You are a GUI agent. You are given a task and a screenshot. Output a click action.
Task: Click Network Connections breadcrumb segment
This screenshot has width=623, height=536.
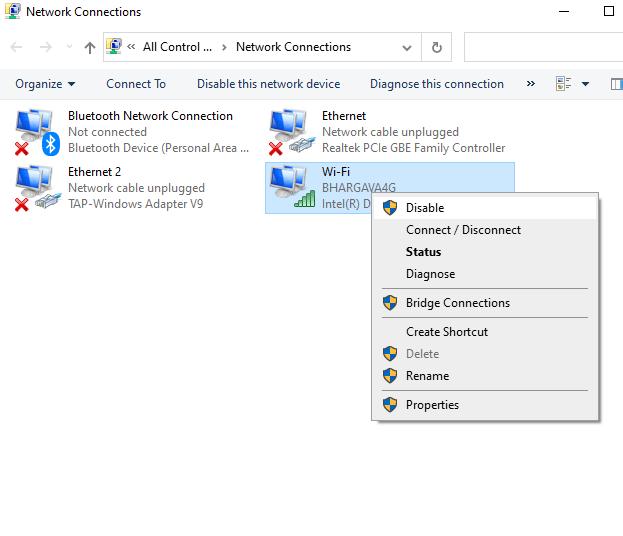pyautogui.click(x=293, y=47)
